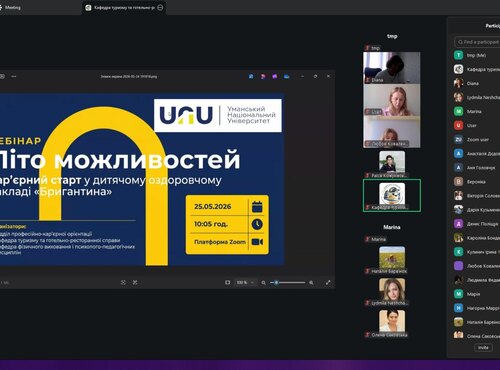This screenshot has height=370, width=500.
Task: Select participant User in the list
Action: 477,125
